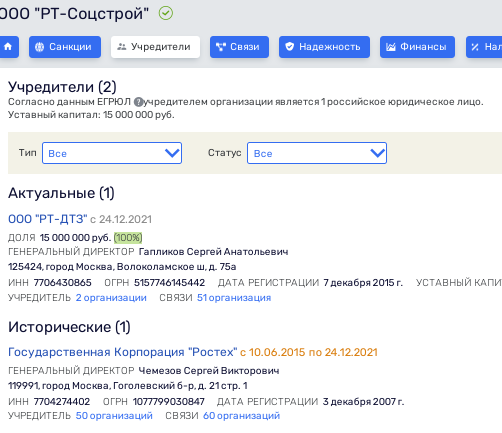Click the director name Гапликов Сергей Анатольевич
This screenshot has width=502, height=433.
pos(213,252)
